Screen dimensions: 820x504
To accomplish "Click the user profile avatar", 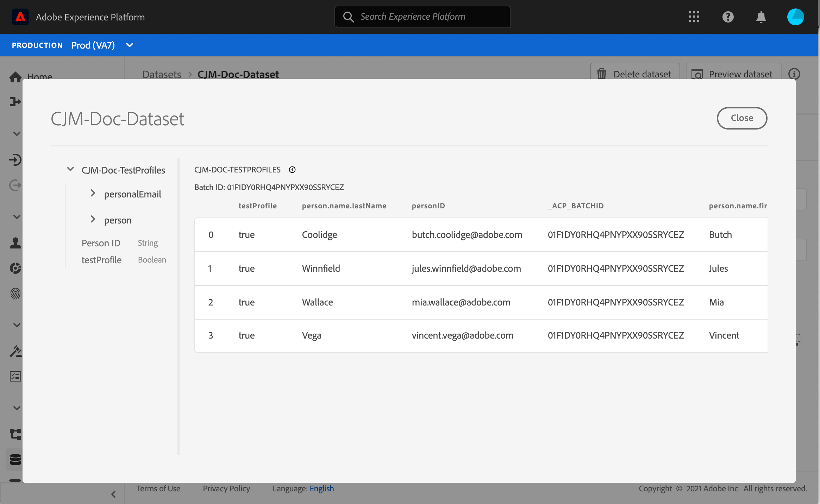I will tap(795, 17).
